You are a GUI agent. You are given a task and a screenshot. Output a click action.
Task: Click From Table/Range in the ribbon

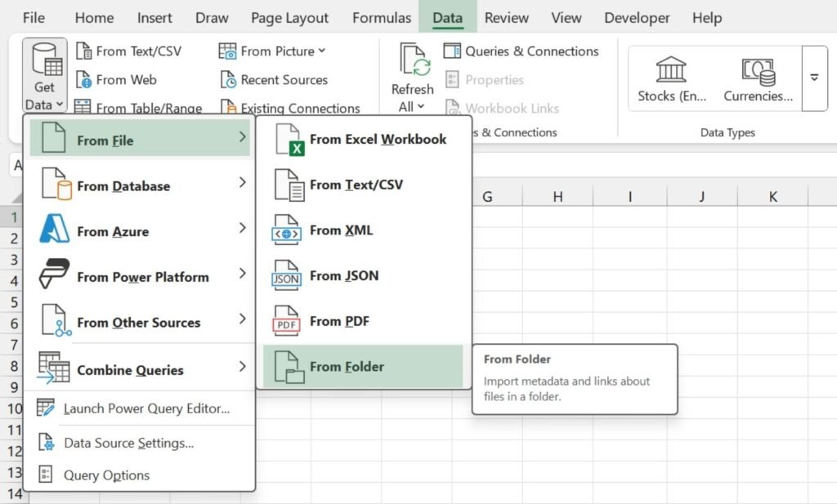pos(138,107)
